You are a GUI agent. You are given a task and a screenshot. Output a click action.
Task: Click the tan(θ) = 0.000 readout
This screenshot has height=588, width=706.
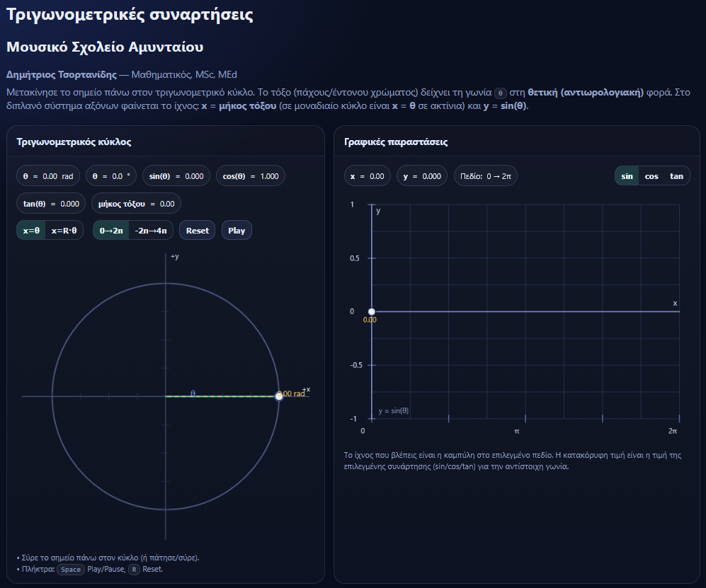pyautogui.click(x=51, y=204)
